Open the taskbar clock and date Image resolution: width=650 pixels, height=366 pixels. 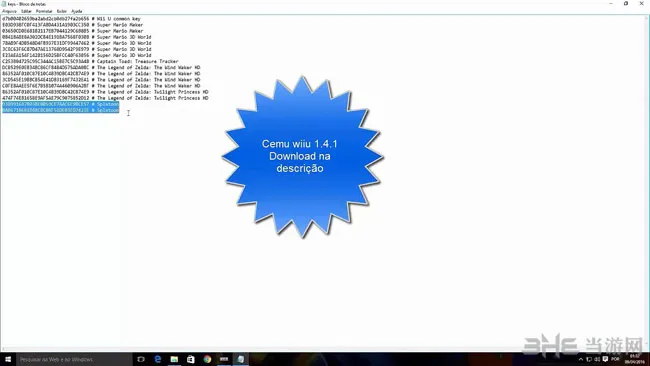(635, 359)
